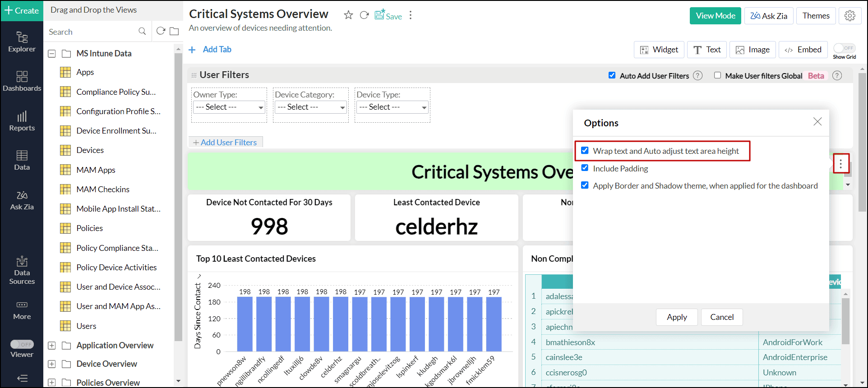Click the View Mode button

(x=716, y=16)
